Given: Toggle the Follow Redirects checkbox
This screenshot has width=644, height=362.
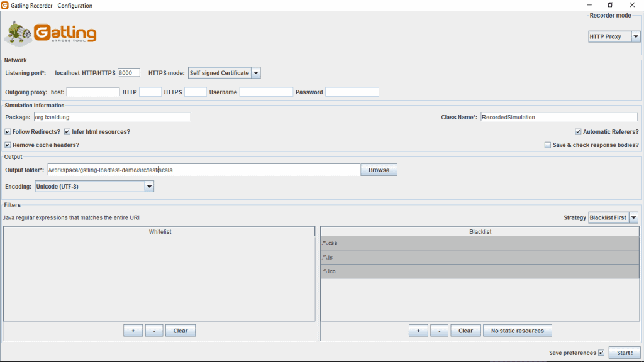Looking at the screenshot, I should click(8, 132).
